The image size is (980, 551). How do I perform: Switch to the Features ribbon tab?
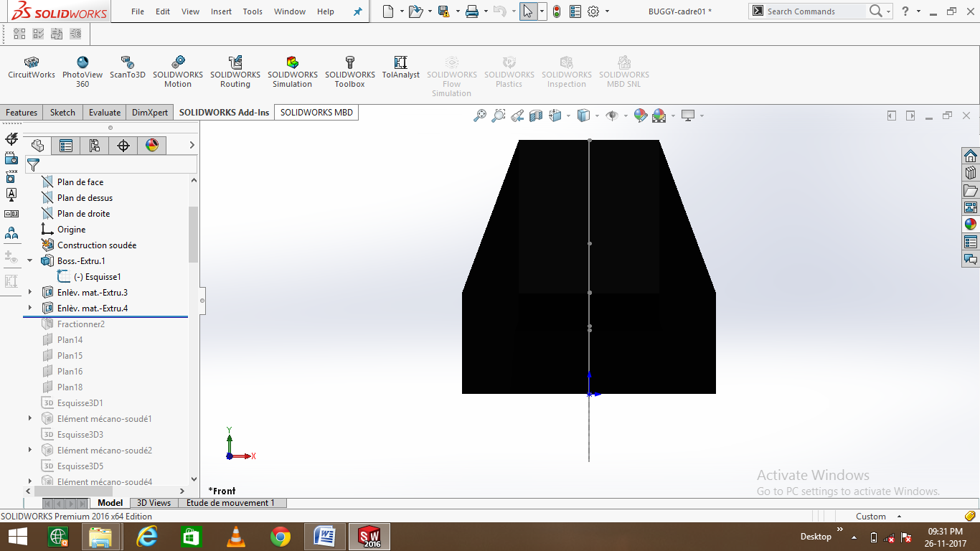pos(21,112)
